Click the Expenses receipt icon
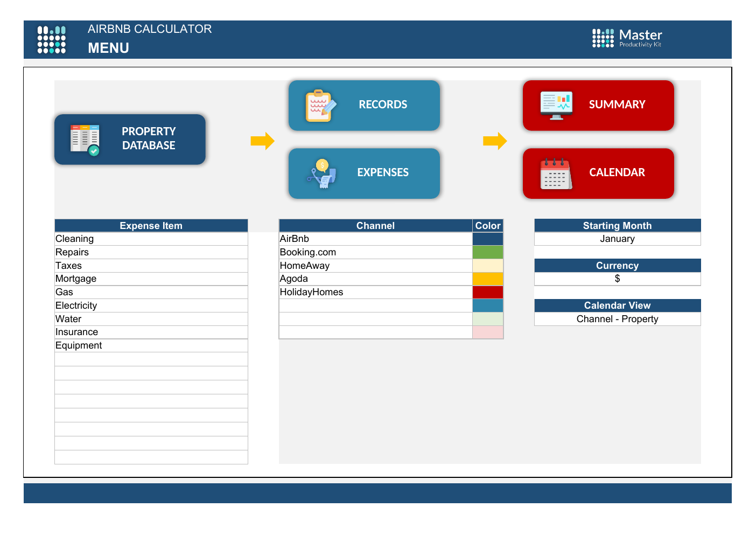756x535 pixels. pyautogui.click(x=322, y=173)
